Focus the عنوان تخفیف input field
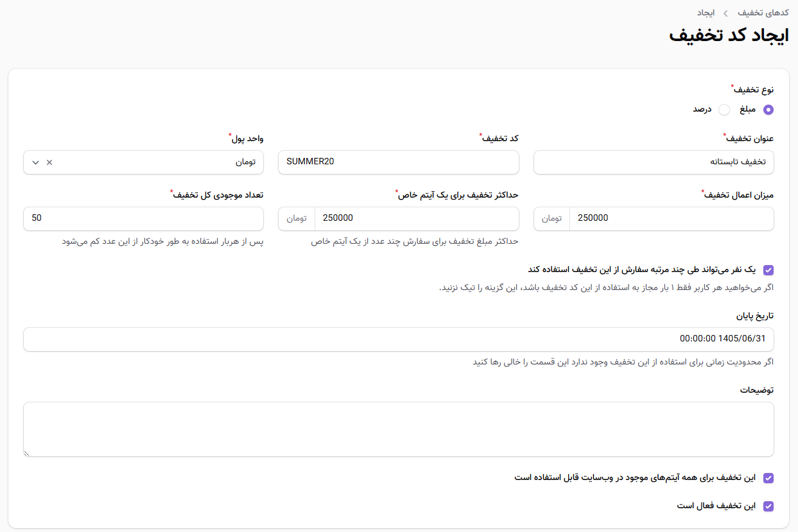This screenshot has width=798, height=532. (654, 162)
